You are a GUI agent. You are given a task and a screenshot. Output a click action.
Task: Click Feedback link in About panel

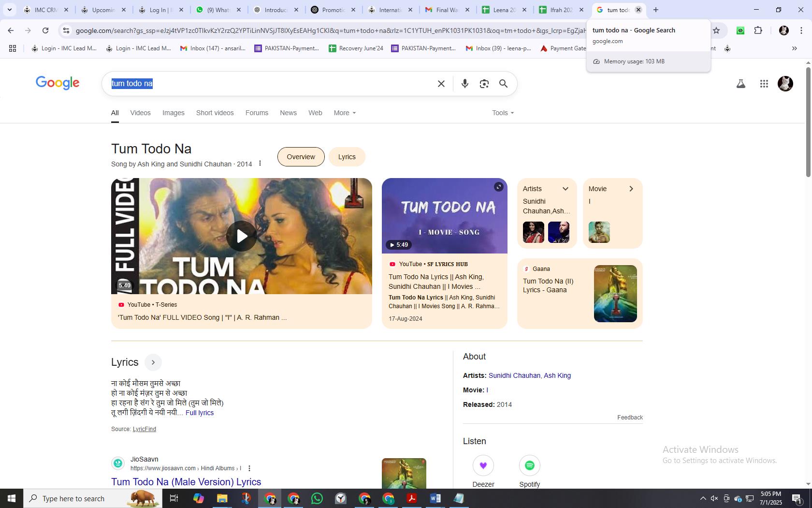(x=630, y=418)
